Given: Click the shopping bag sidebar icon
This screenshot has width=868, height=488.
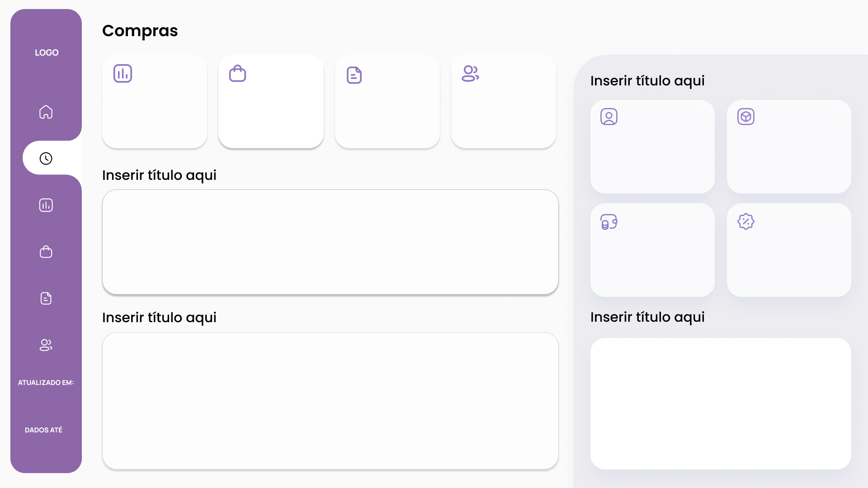Looking at the screenshot, I should point(46,252).
